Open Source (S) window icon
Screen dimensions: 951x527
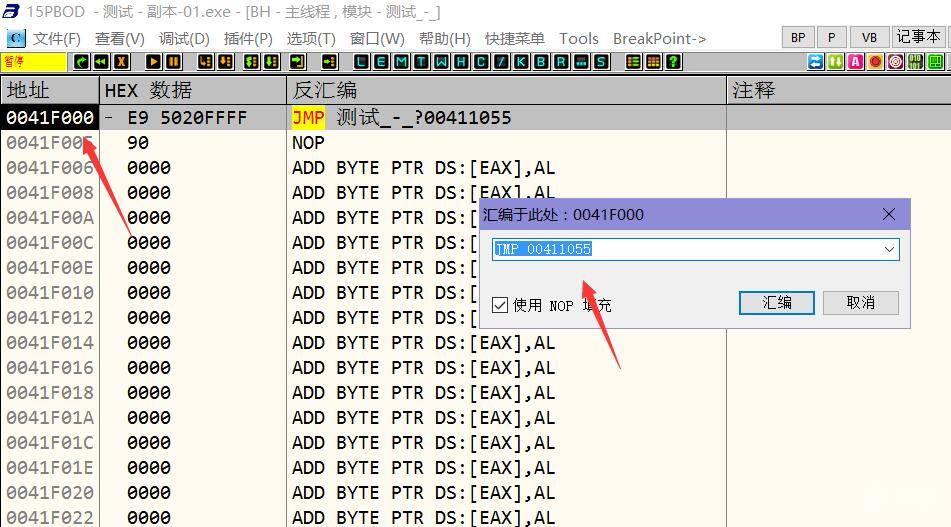click(x=602, y=62)
